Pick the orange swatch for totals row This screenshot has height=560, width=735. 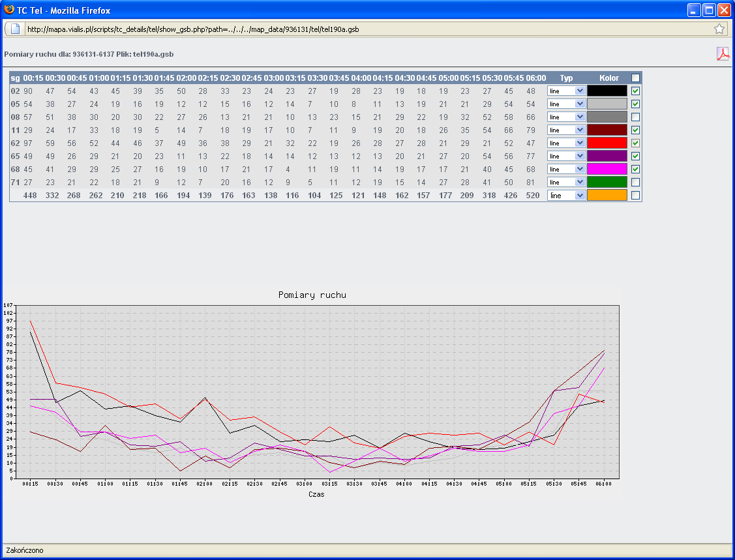[607, 196]
